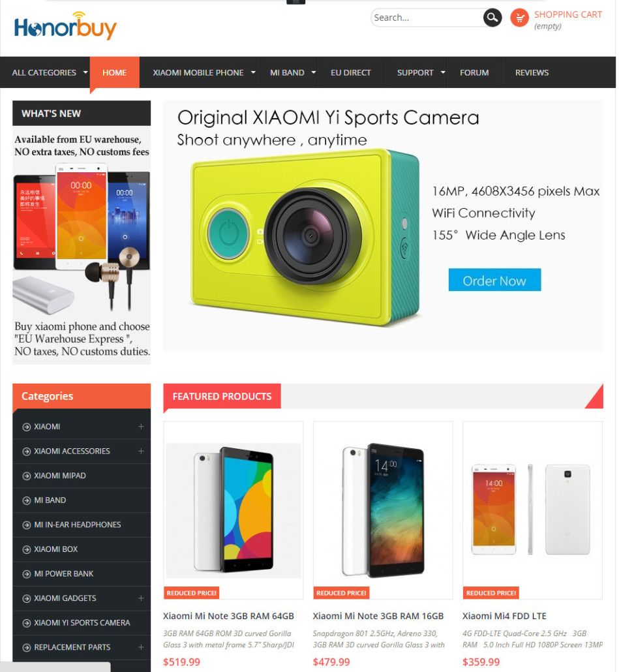
Task: Open ALL CATEGORIES dropdown arrow
Action: click(85, 72)
